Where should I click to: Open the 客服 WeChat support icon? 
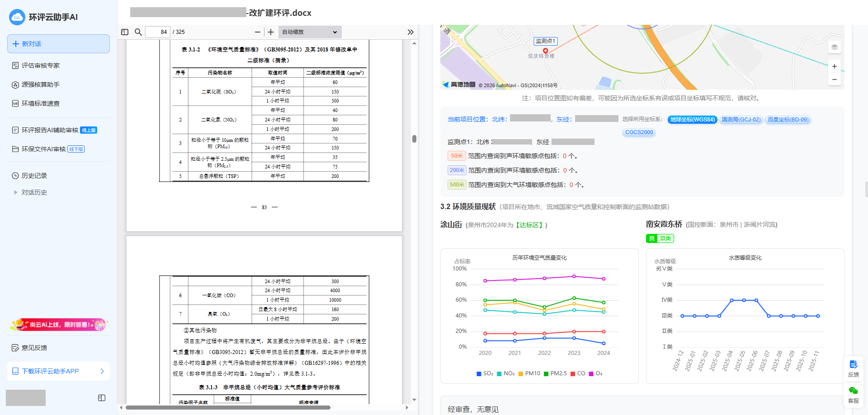(854, 394)
